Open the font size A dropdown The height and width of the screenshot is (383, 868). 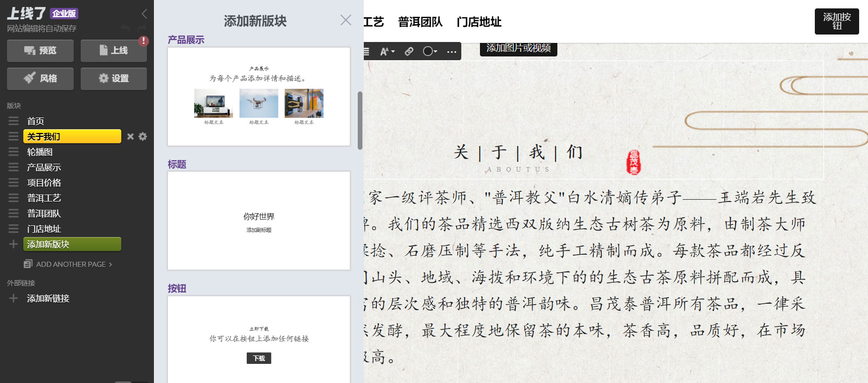[387, 51]
